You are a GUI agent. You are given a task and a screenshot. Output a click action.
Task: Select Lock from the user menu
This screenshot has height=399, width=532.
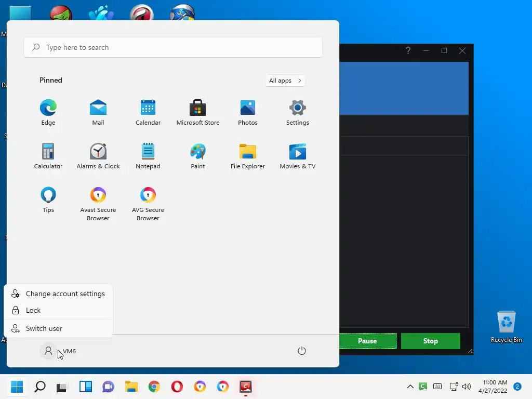click(58, 310)
